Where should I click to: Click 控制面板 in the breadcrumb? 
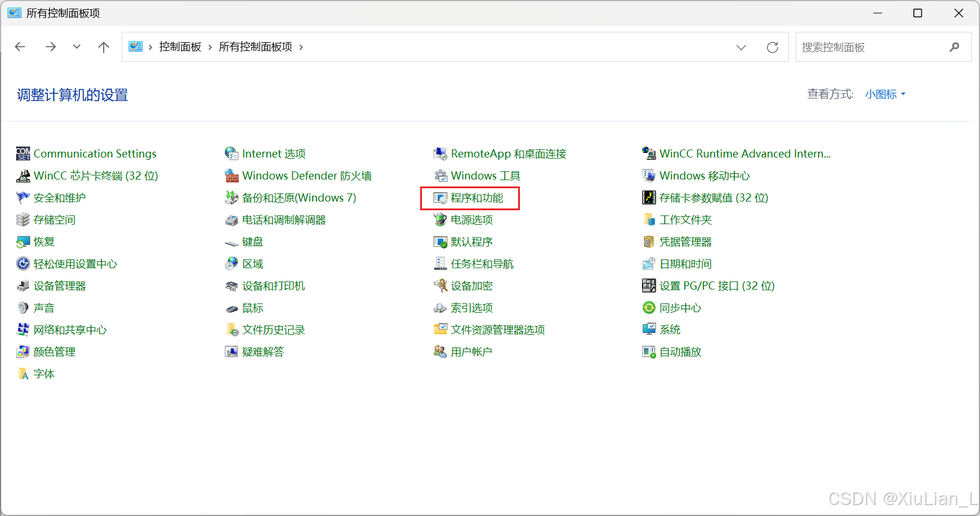click(180, 47)
